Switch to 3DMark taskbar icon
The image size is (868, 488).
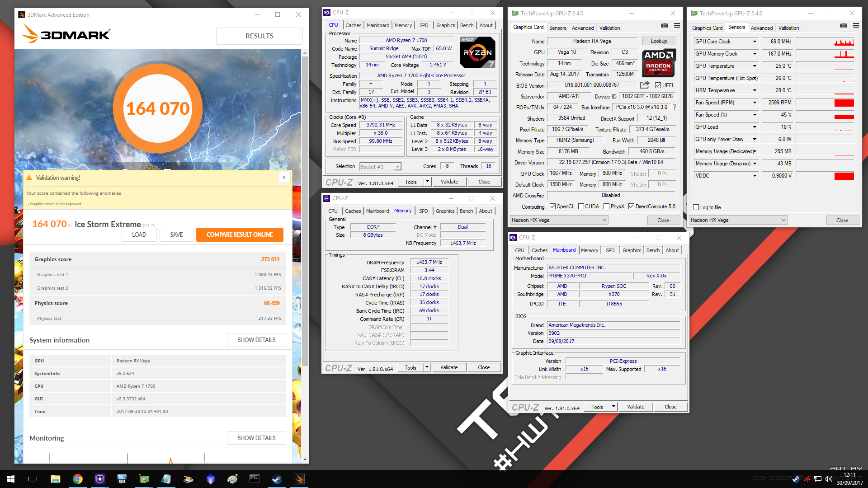point(299,479)
